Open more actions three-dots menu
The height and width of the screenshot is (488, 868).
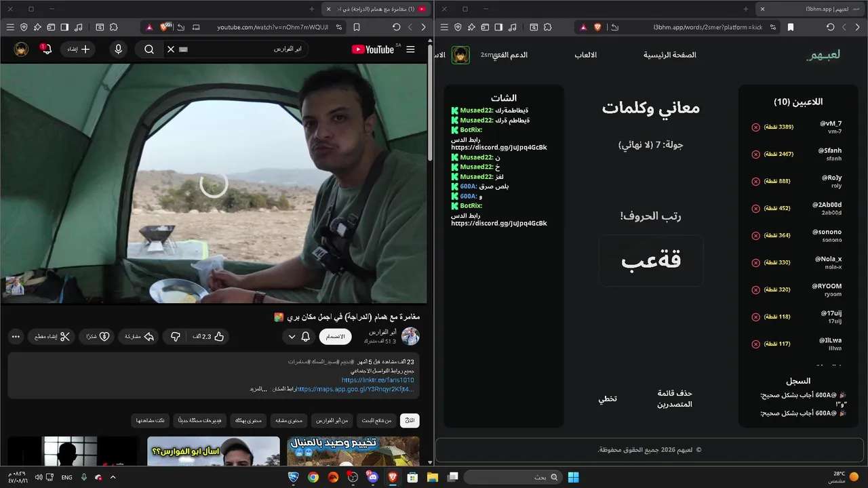(16, 336)
